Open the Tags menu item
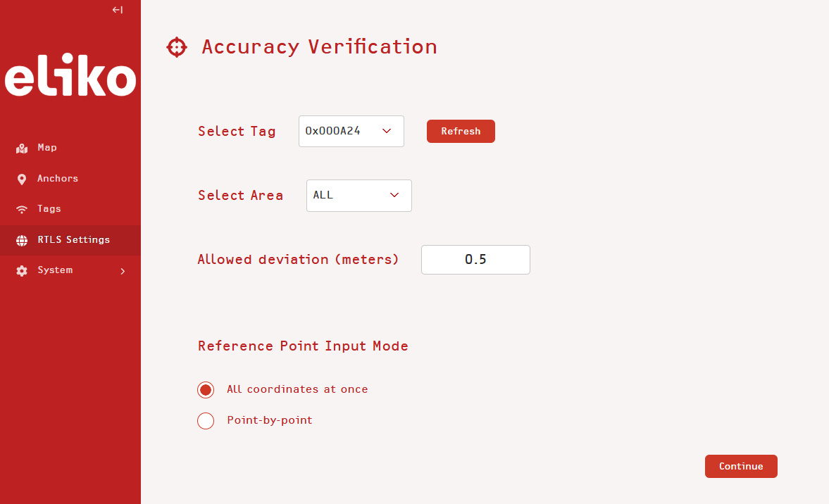The height and width of the screenshot is (504, 829). pyautogui.click(x=49, y=209)
